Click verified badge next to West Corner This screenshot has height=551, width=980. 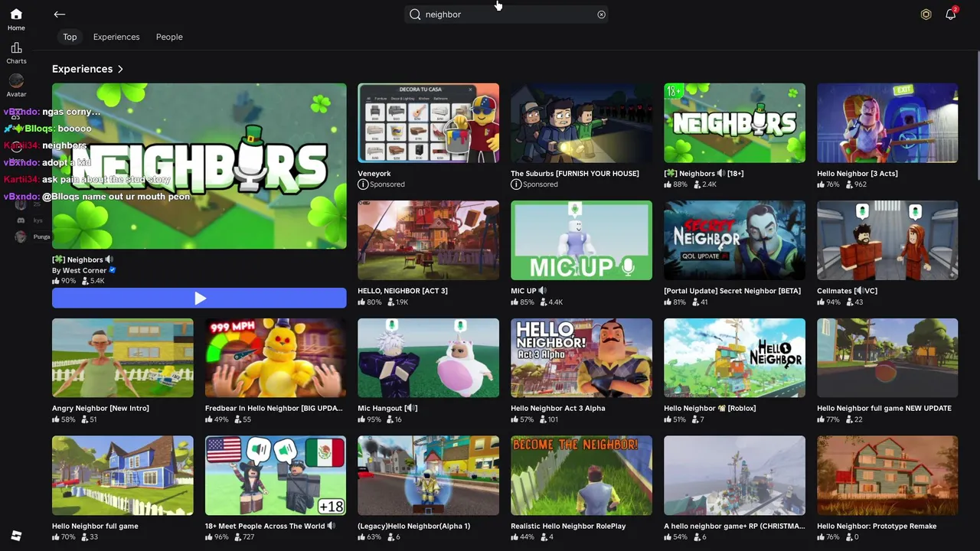[113, 270]
